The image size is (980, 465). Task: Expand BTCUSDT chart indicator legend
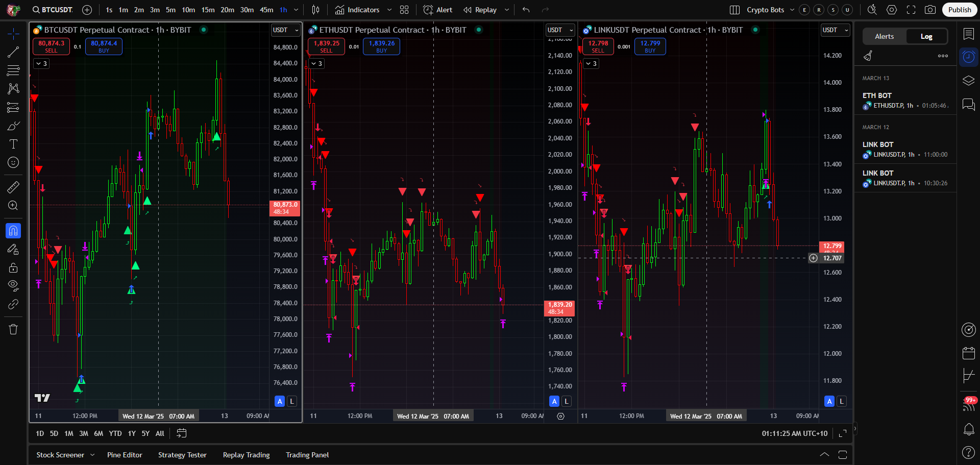click(x=41, y=64)
